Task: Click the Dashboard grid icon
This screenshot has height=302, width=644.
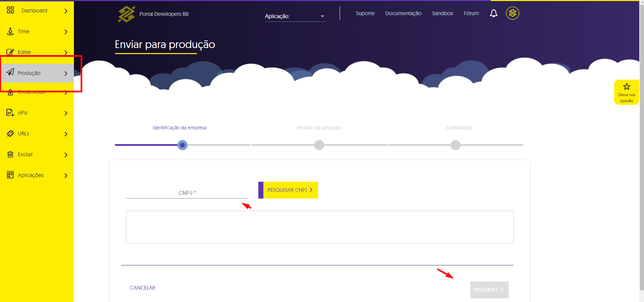Action: tap(10, 10)
